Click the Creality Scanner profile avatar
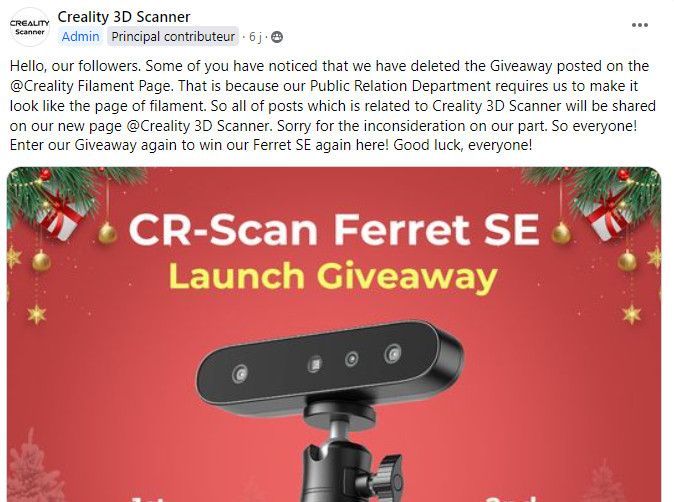The height and width of the screenshot is (502, 674). click(30, 27)
